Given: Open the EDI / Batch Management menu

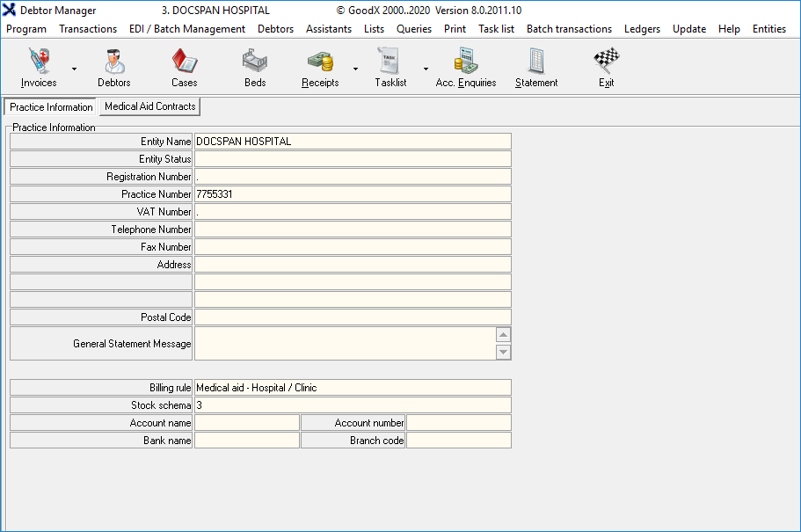Looking at the screenshot, I should 187,29.
